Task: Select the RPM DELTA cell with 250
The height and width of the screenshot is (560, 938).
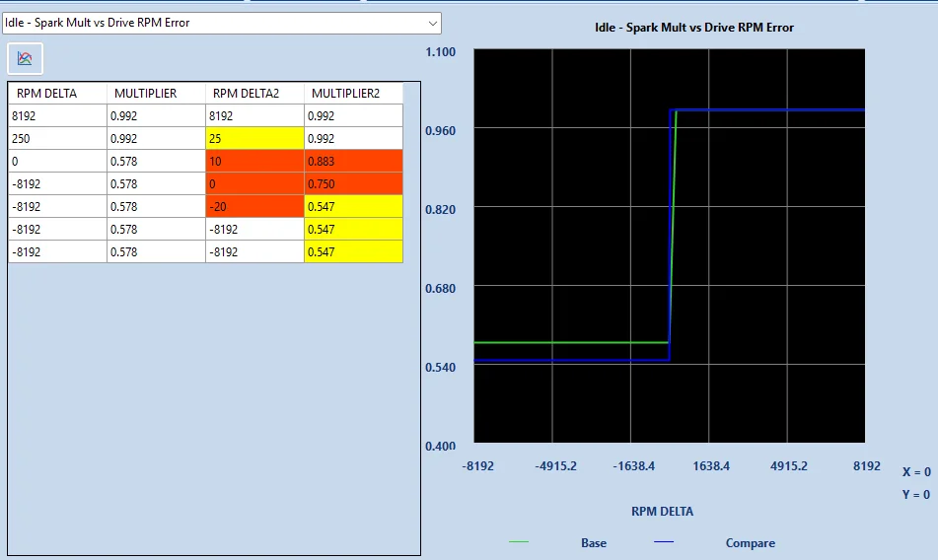Action: pyautogui.click(x=57, y=139)
